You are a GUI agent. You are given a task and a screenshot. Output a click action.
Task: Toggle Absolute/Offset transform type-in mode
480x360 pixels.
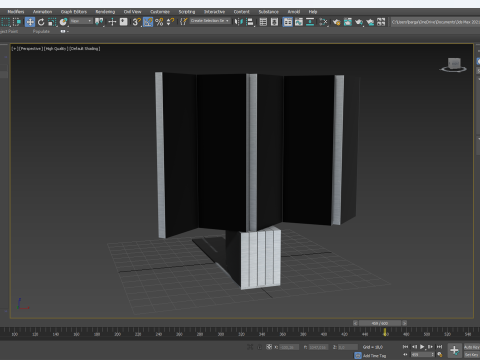pos(269,347)
